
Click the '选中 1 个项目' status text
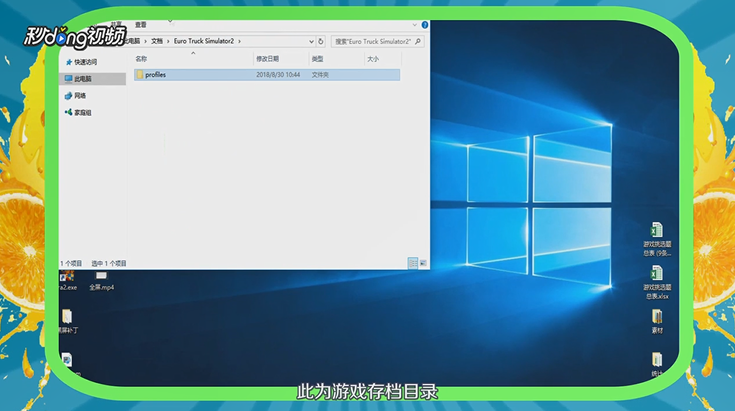coord(109,263)
